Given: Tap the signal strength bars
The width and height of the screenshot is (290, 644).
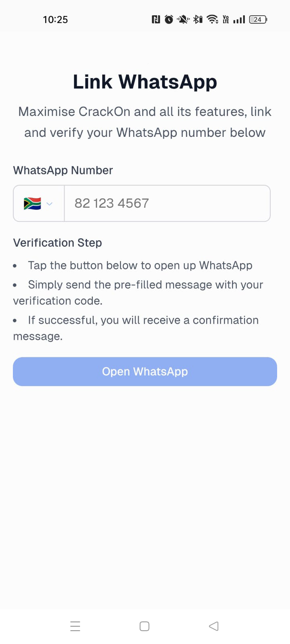Looking at the screenshot, I should pyautogui.click(x=239, y=19).
